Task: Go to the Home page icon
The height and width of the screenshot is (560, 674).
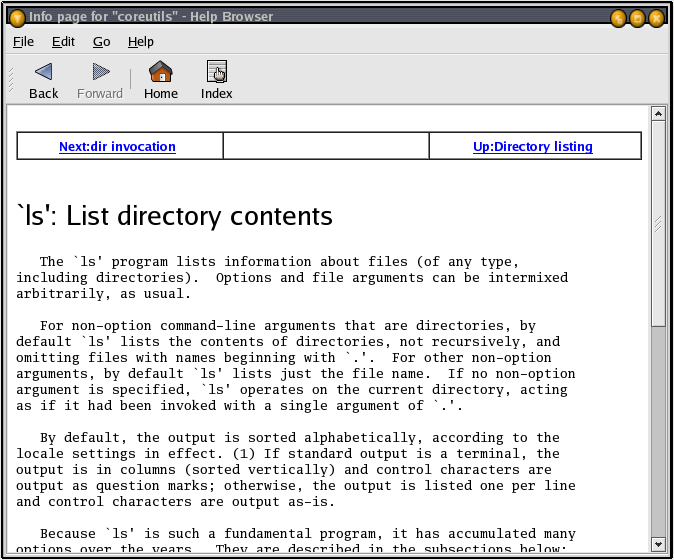Action: coord(160,71)
